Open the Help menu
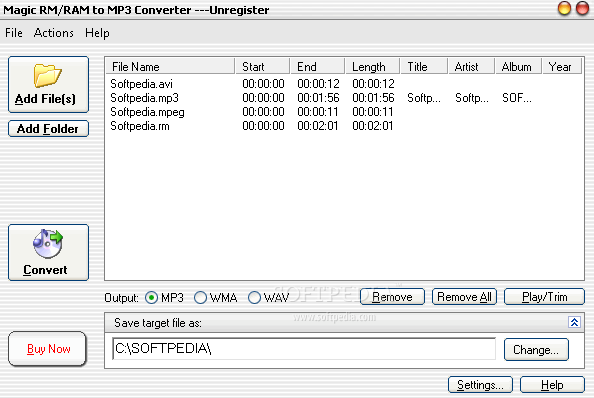 coord(97,33)
